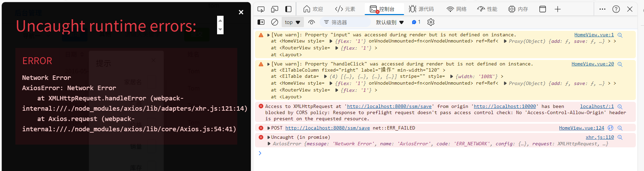Click magnifier icon beside HomeView.vue:1
Screen dimensions: 644x171
620,35
